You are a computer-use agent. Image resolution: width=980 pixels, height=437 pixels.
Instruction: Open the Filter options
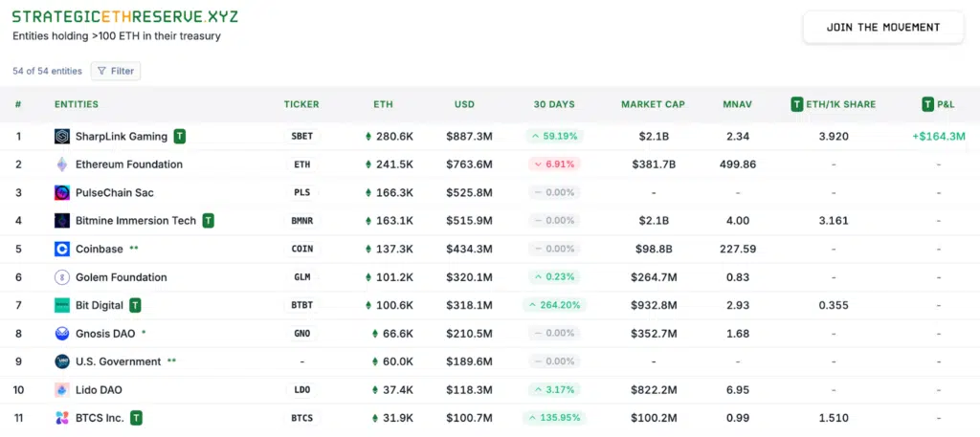tap(116, 71)
